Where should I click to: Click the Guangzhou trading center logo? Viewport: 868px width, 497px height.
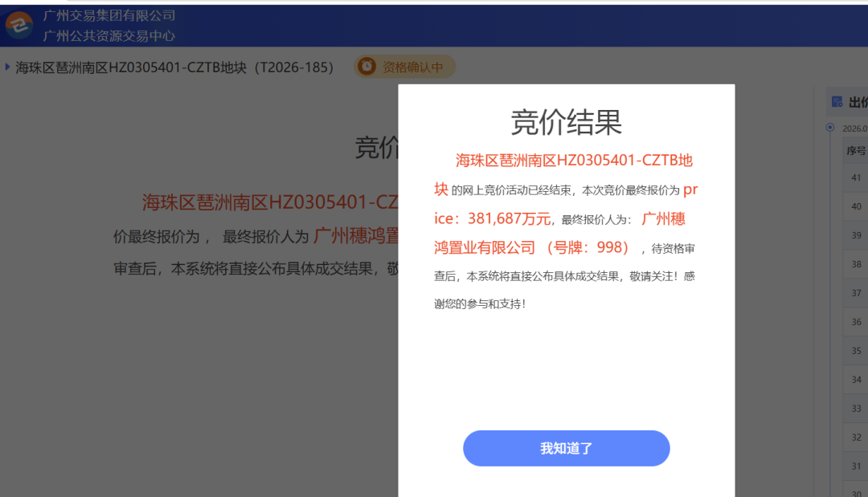coord(19,25)
